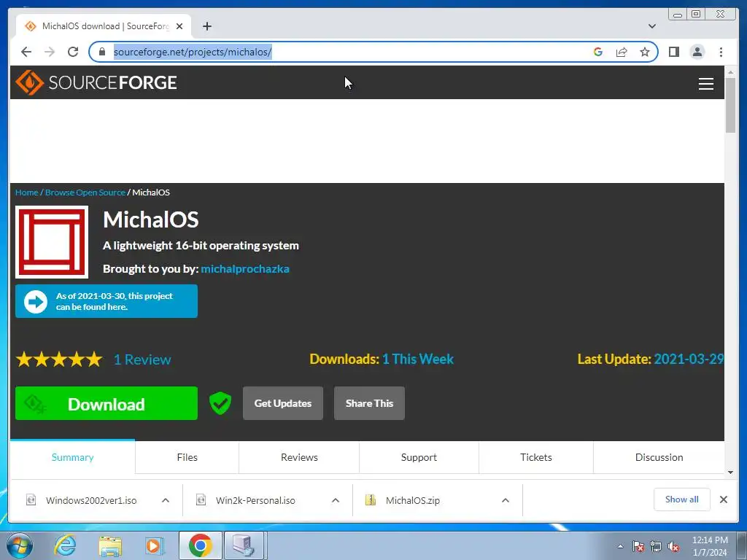Bookmark this page with the star icon
Image resolution: width=747 pixels, height=560 pixels.
pyautogui.click(x=645, y=52)
